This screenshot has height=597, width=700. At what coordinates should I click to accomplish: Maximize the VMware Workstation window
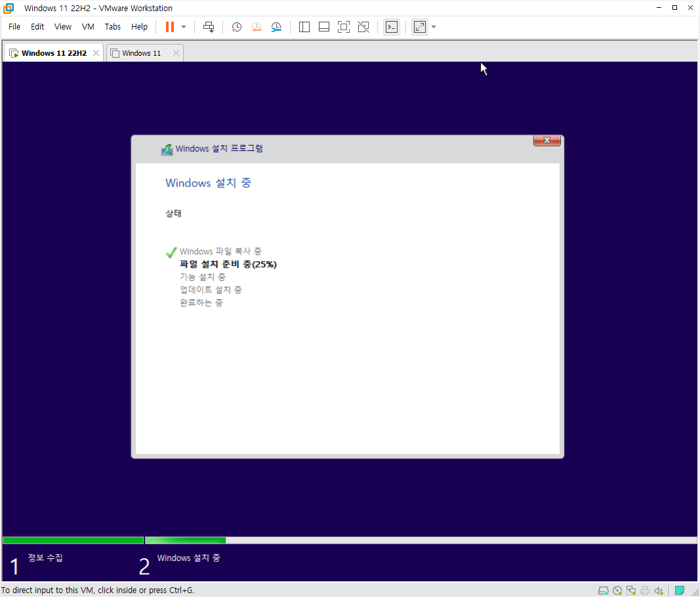tap(674, 8)
